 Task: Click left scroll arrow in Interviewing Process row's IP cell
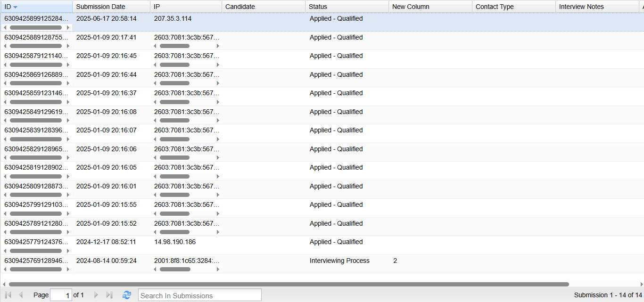tap(156, 269)
